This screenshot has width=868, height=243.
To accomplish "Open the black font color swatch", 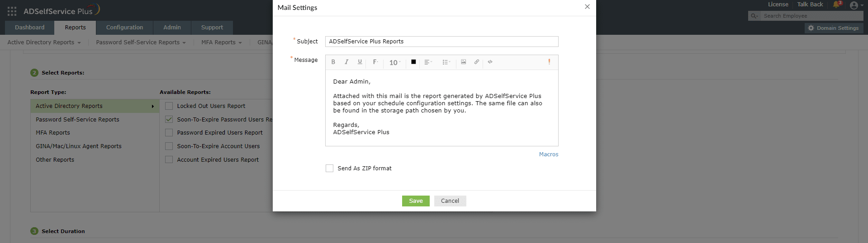I will (413, 62).
